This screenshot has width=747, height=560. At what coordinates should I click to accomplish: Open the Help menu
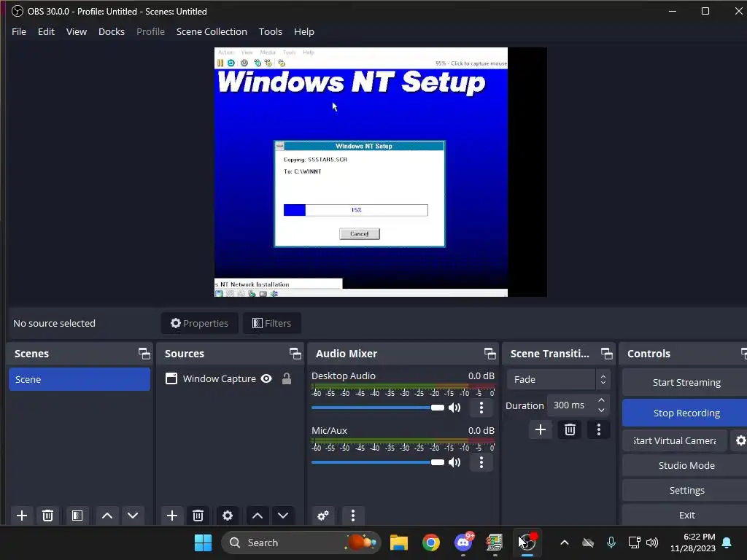pos(304,32)
